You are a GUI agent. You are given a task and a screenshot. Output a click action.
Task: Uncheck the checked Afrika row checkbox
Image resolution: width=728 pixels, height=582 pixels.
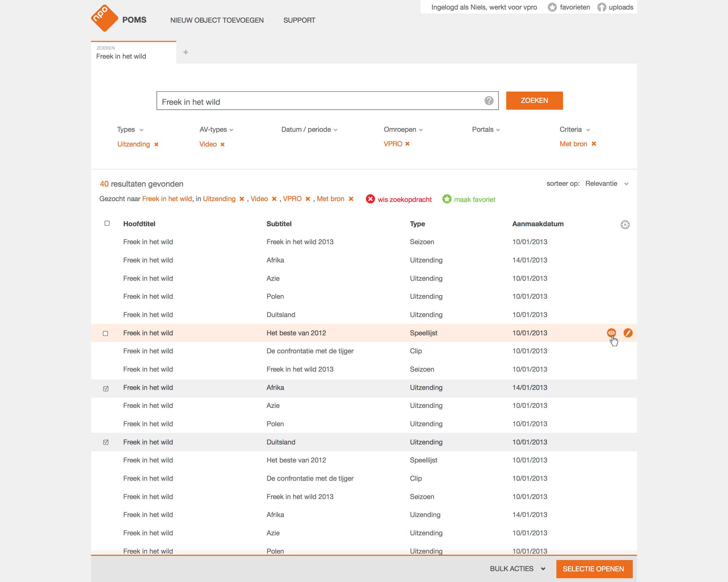pyautogui.click(x=106, y=388)
